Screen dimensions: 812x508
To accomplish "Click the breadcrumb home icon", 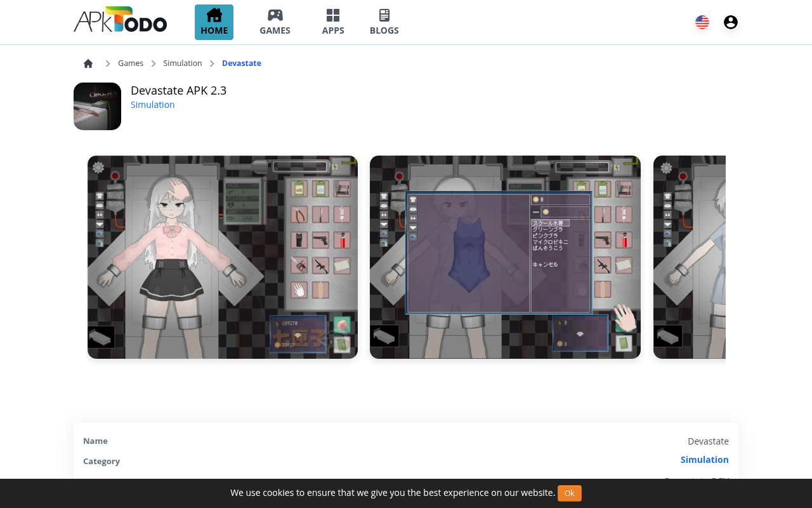I will (x=88, y=63).
